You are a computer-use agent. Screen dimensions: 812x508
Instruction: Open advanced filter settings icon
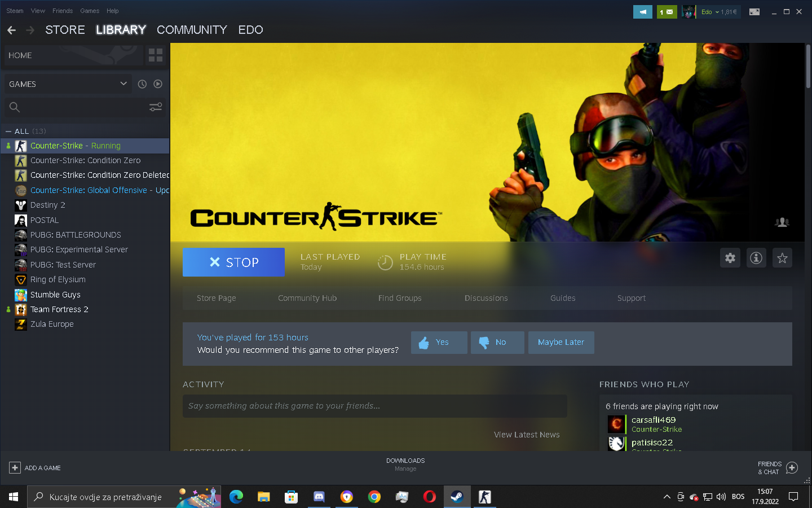tap(156, 107)
